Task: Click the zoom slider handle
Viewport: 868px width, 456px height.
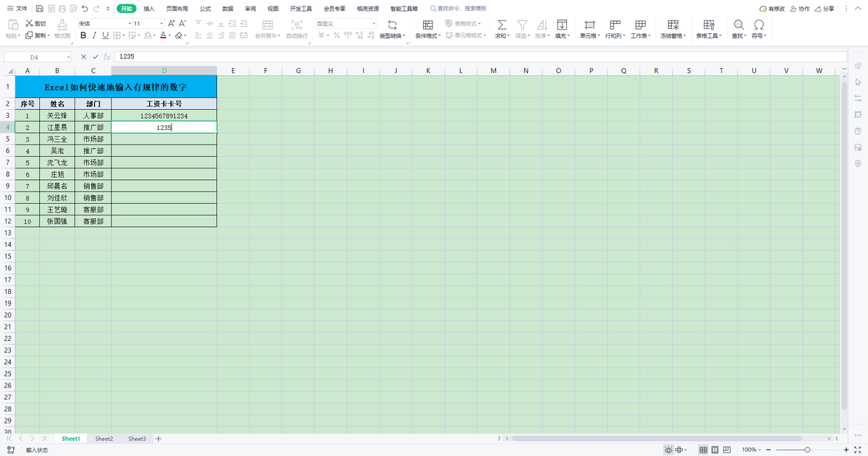Action: click(x=807, y=449)
